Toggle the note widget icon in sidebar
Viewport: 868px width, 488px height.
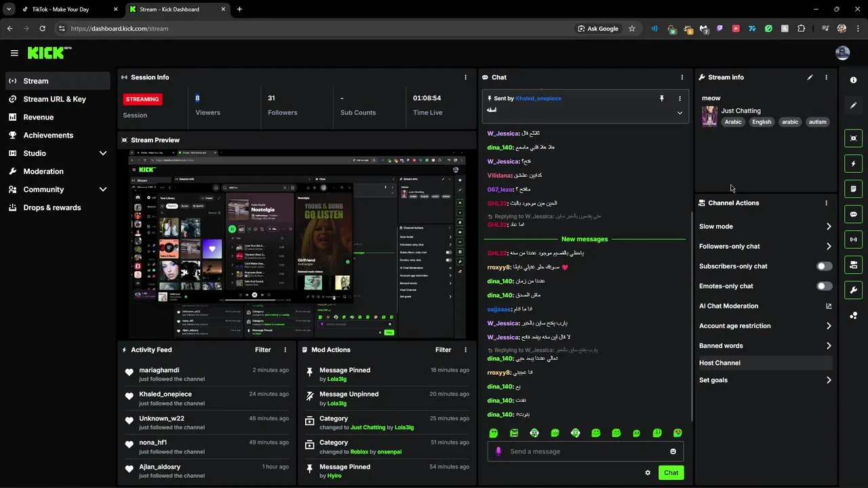click(853, 188)
